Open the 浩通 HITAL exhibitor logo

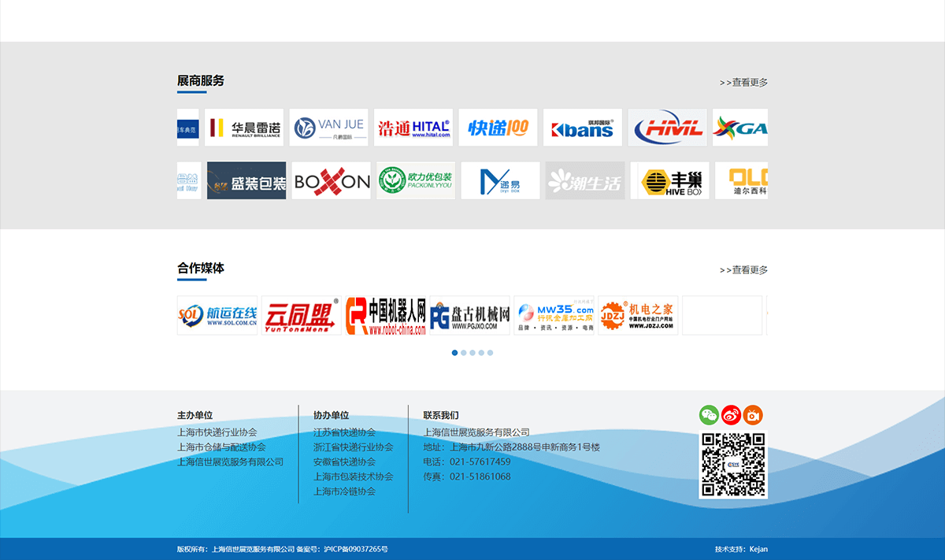[413, 128]
